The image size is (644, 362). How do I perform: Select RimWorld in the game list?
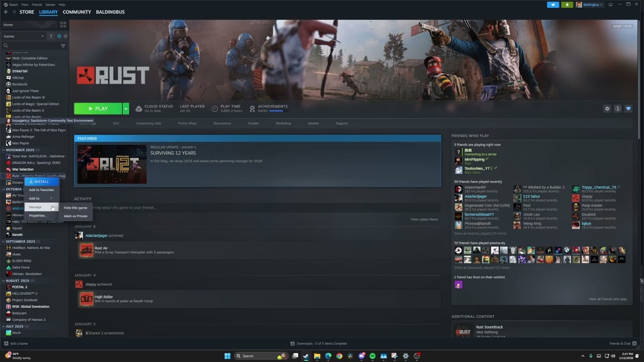(x=20, y=84)
